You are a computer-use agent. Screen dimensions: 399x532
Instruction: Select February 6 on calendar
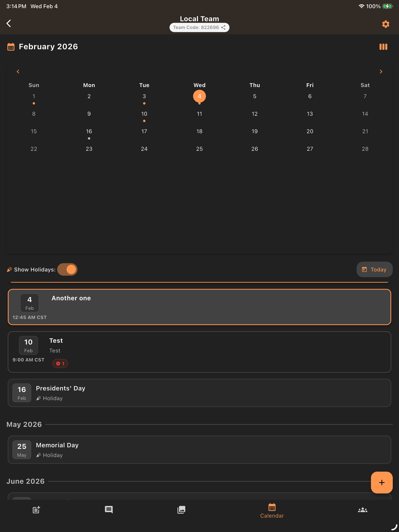click(310, 96)
